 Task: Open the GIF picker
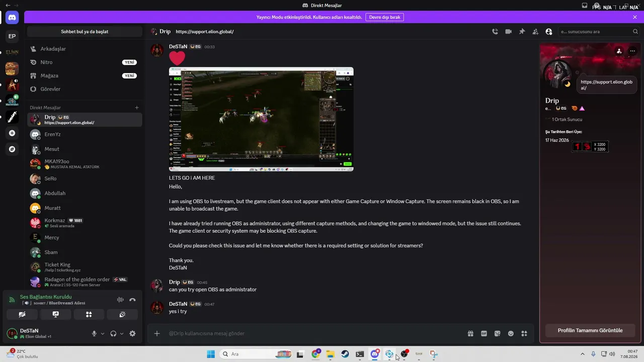484,333
